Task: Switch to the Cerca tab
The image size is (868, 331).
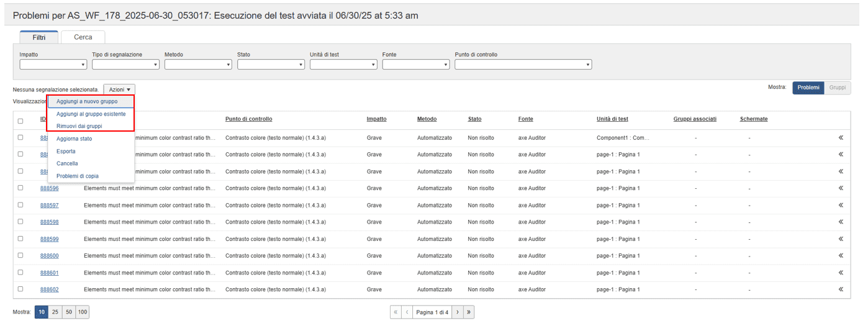Action: (x=83, y=37)
